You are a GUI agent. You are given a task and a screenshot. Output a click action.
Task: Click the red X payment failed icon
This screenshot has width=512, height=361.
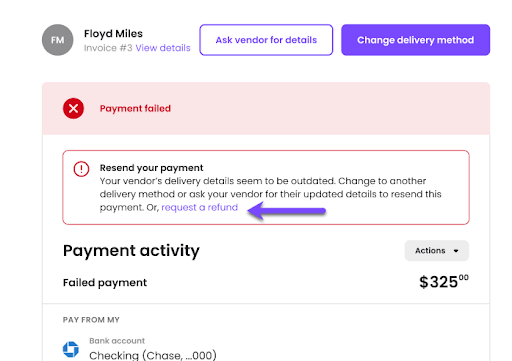pos(73,108)
